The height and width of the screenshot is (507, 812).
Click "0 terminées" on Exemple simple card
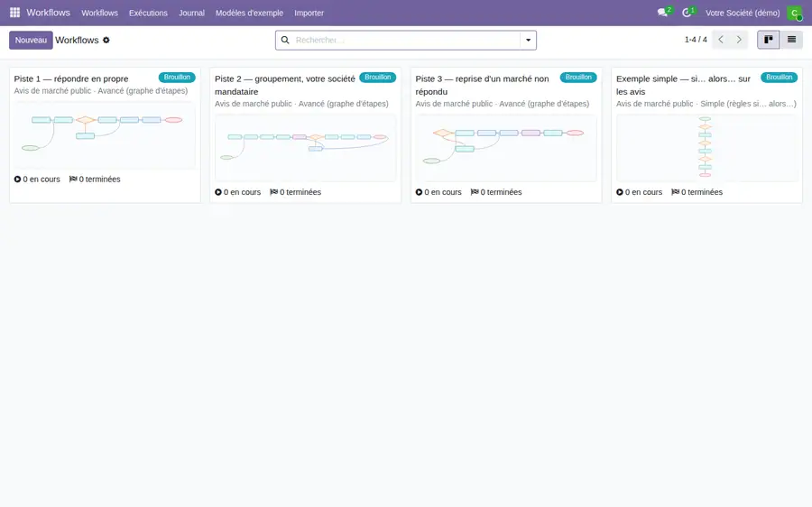pyautogui.click(x=702, y=192)
